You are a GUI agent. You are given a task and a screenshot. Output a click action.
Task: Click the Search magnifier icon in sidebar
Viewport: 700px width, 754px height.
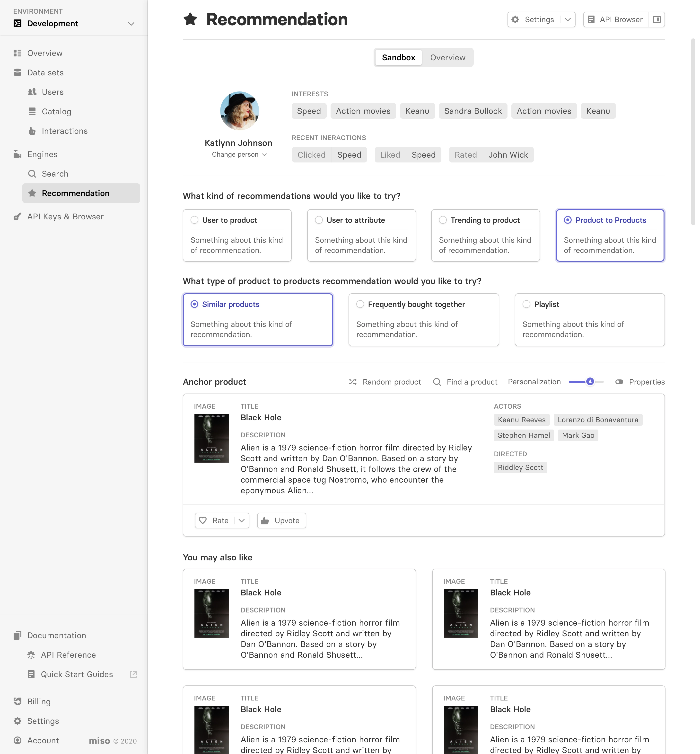point(32,174)
